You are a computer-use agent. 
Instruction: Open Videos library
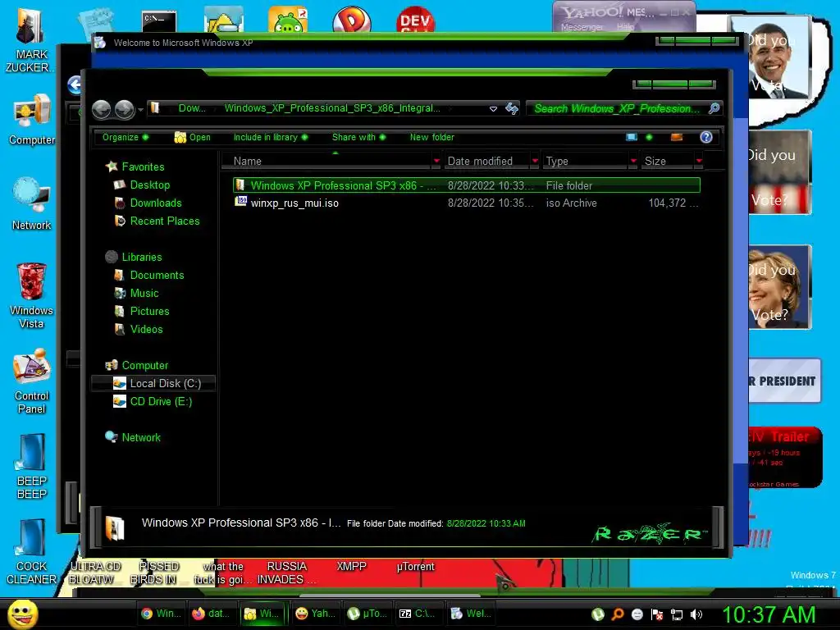[x=146, y=330]
